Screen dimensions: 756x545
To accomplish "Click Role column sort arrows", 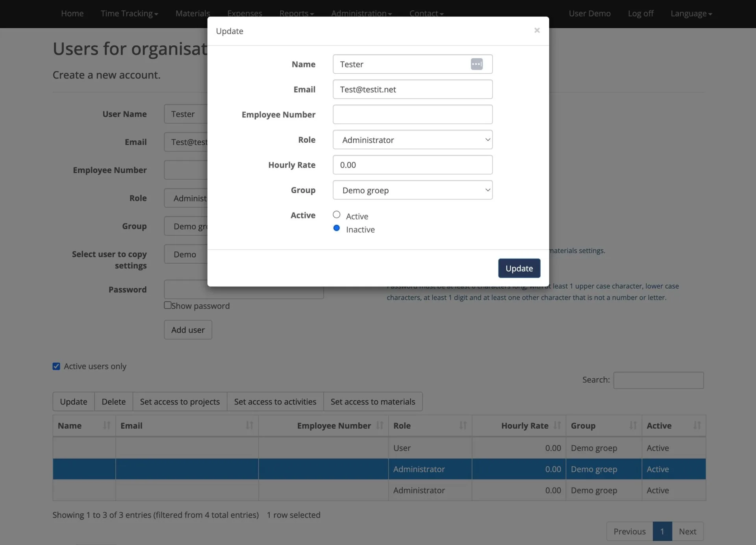I will point(463,425).
